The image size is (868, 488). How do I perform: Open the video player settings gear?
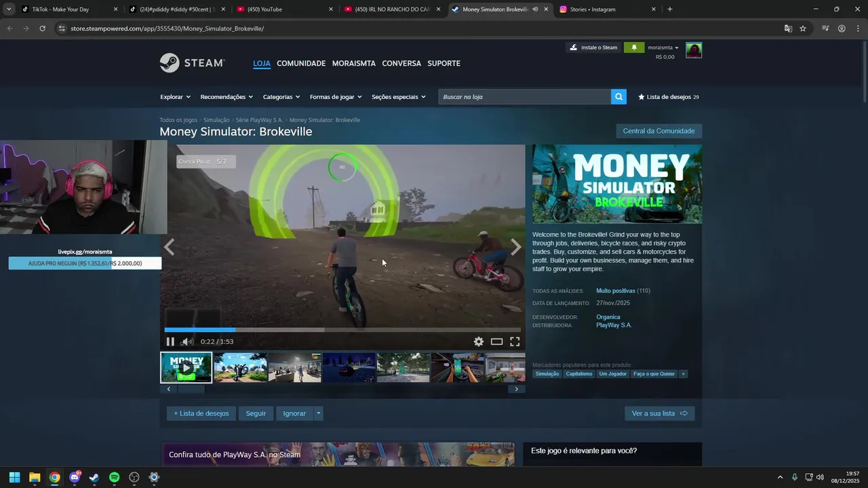pyautogui.click(x=479, y=342)
